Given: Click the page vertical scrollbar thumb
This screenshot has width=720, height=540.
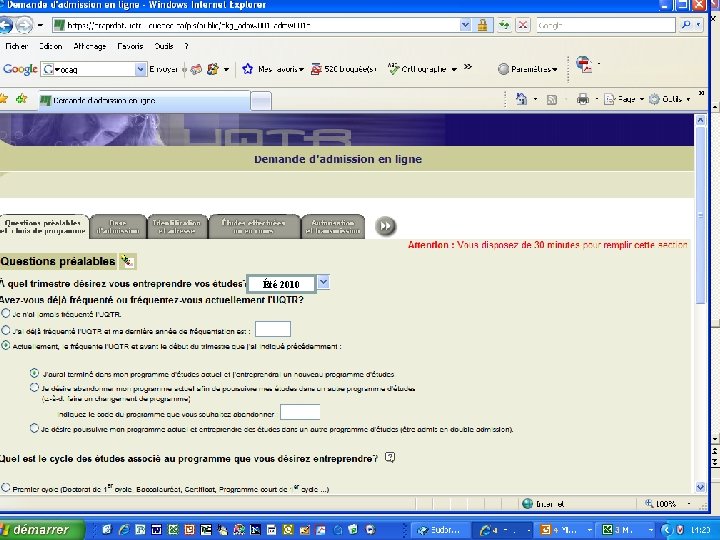Looking at the screenshot, I should tap(700, 215).
